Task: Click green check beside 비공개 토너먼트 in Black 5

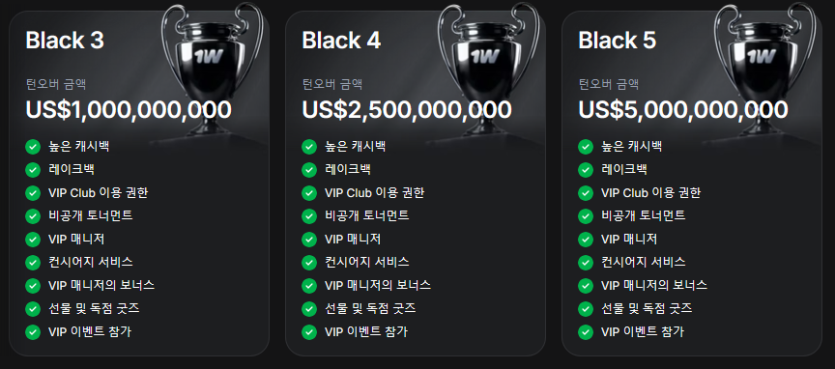Action: point(586,216)
